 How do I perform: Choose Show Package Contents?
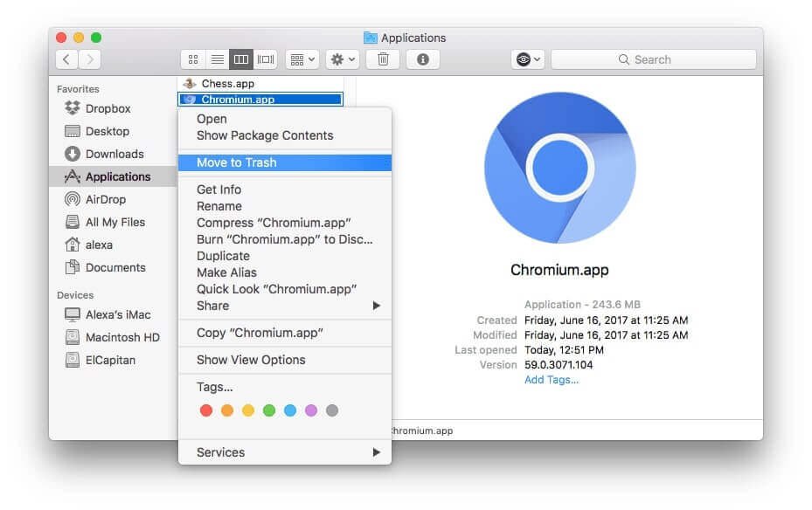(x=285, y=135)
